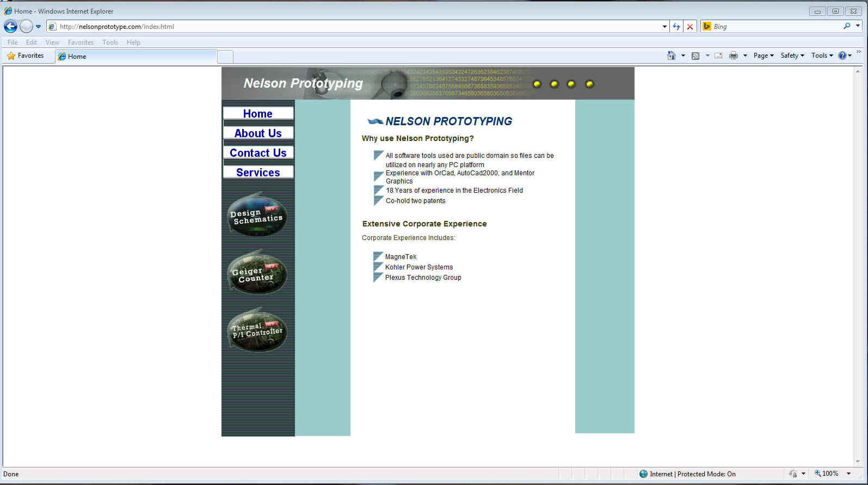Click the 'Extensive Corporate Experience' heading
Screen dimensions: 868x485
424,224
